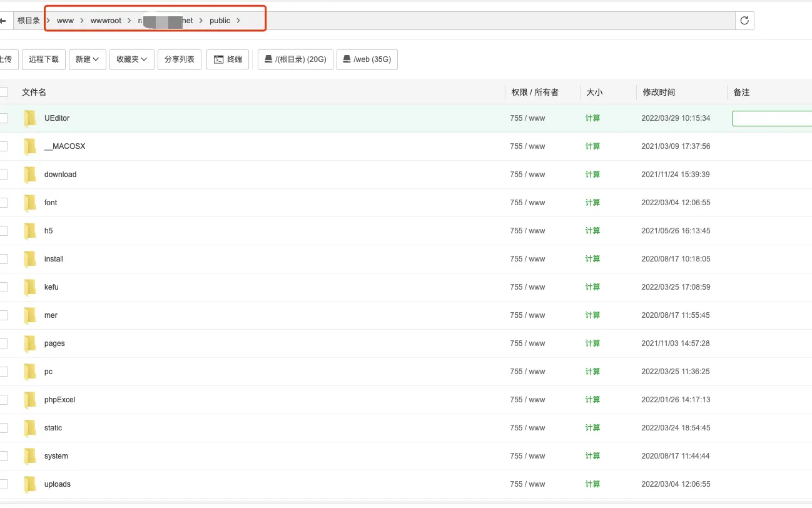The image size is (812, 508).
Task: Click date 2022/03/25 17:08:59 in kefu row
Action: (x=676, y=287)
